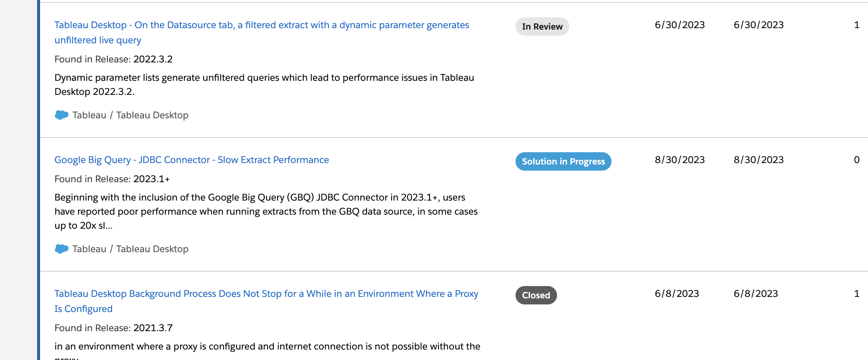The width and height of the screenshot is (868, 360).
Task: Click the count 0 in Big Query row
Action: point(857,160)
